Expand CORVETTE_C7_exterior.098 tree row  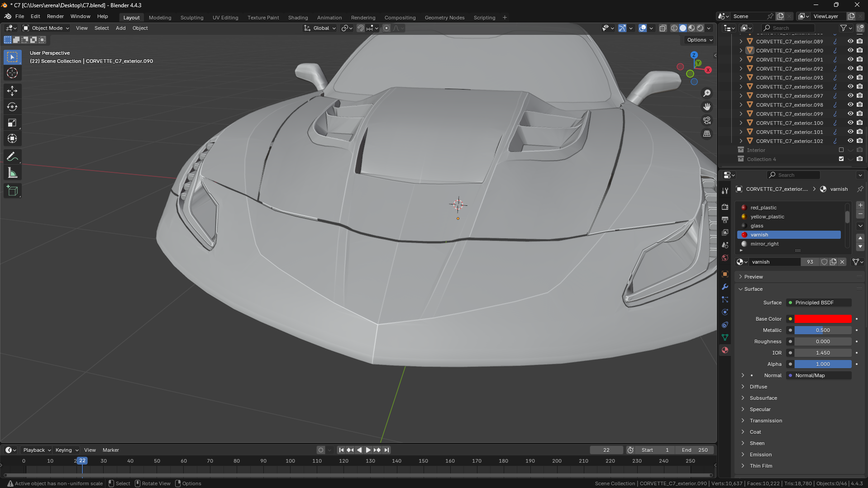click(741, 105)
